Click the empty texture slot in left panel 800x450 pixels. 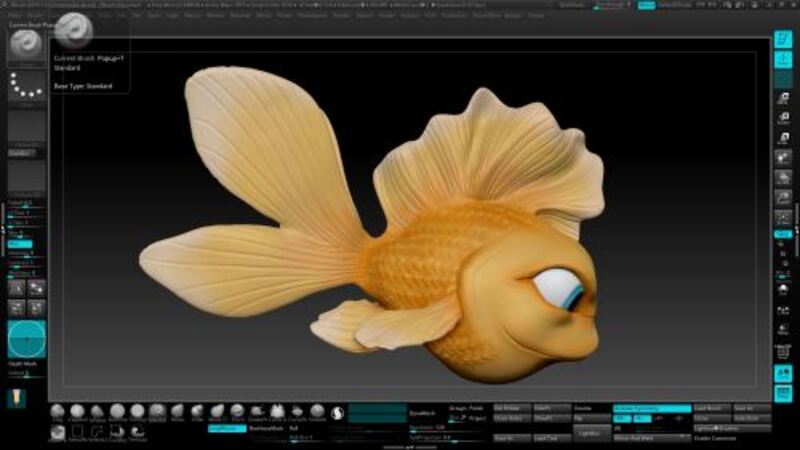tap(27, 176)
